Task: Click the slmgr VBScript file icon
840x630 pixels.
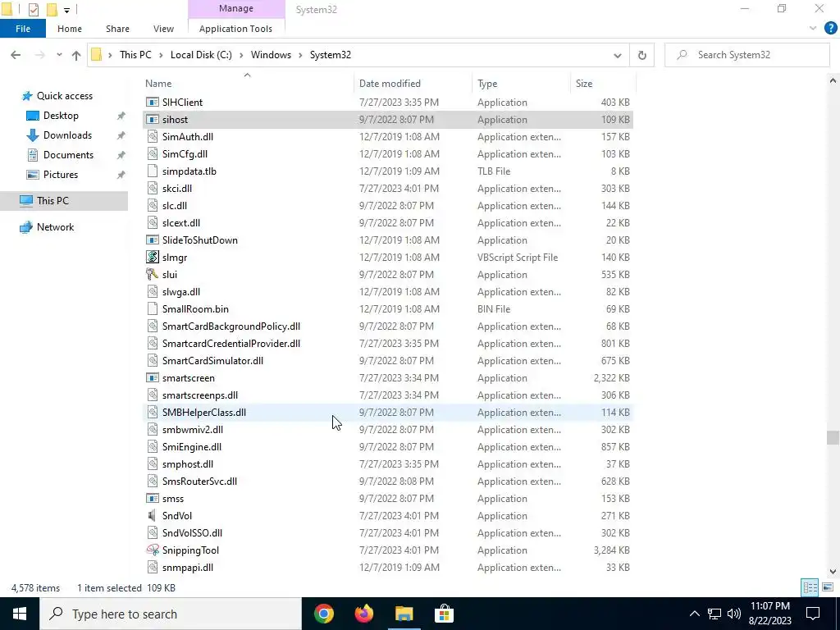Action: (x=153, y=257)
